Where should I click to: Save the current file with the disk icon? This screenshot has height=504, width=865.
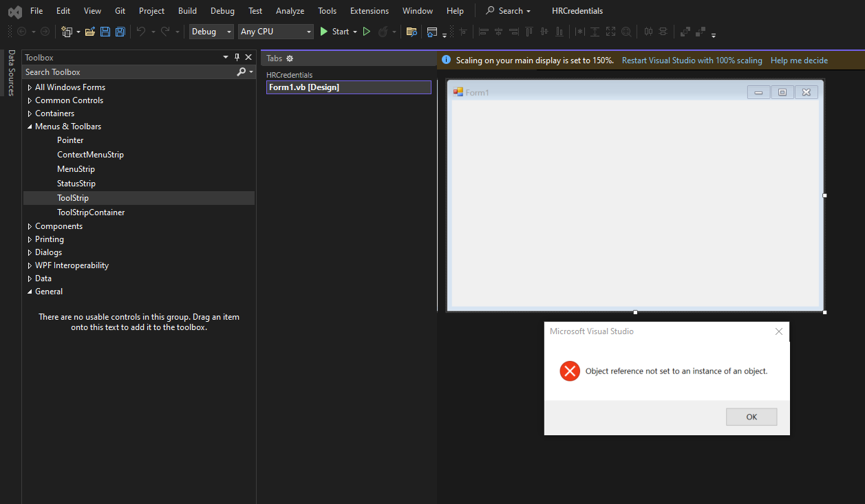pyautogui.click(x=105, y=32)
